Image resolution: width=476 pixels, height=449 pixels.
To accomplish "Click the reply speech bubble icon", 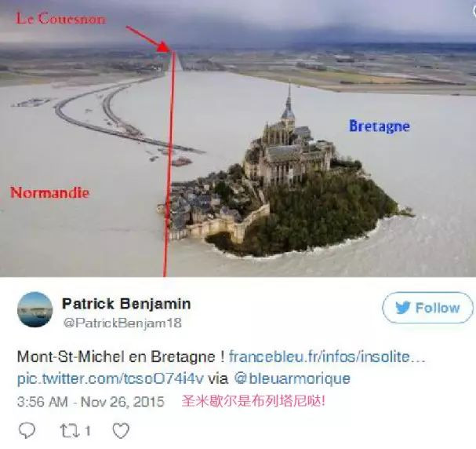I will [27, 430].
